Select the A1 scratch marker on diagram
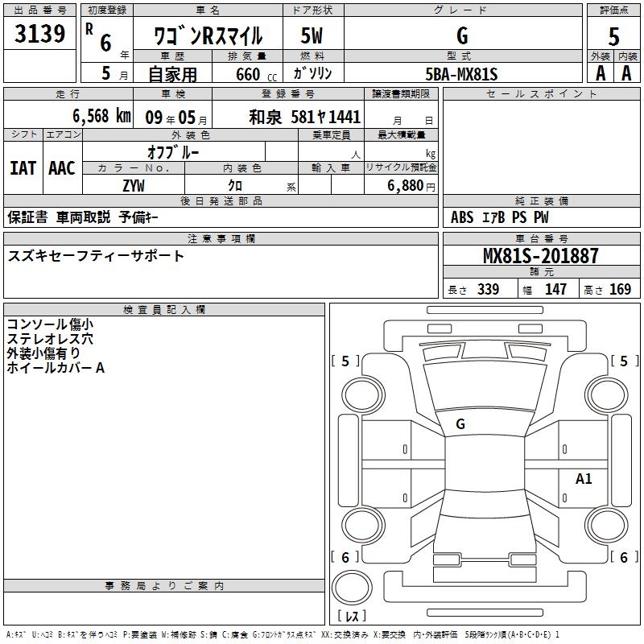The width and height of the screenshot is (644, 644). tap(584, 479)
